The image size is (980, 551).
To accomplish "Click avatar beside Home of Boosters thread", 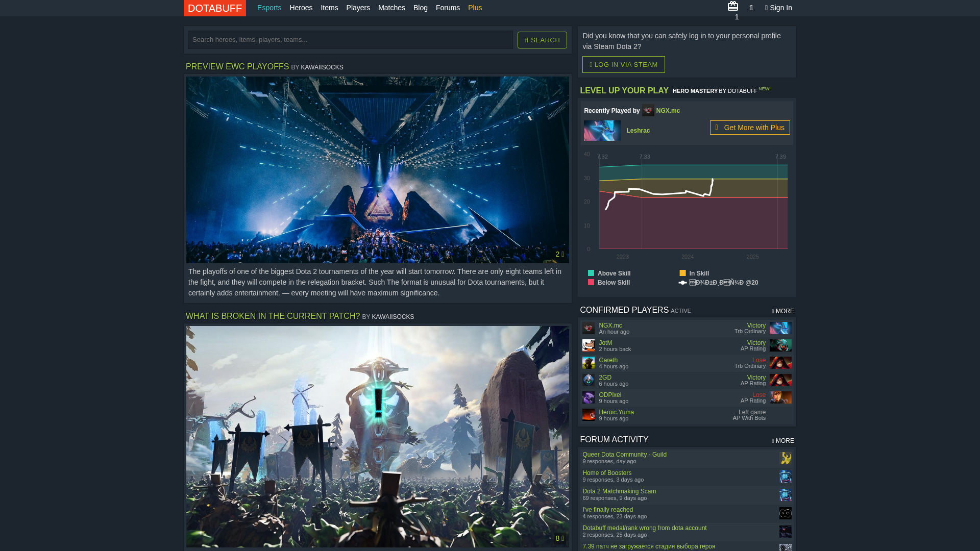I will (x=785, y=477).
